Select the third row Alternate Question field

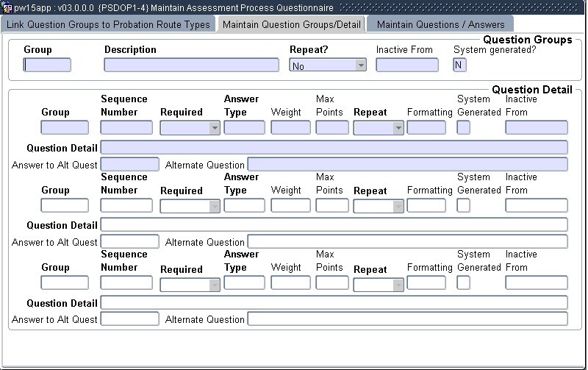click(407, 319)
